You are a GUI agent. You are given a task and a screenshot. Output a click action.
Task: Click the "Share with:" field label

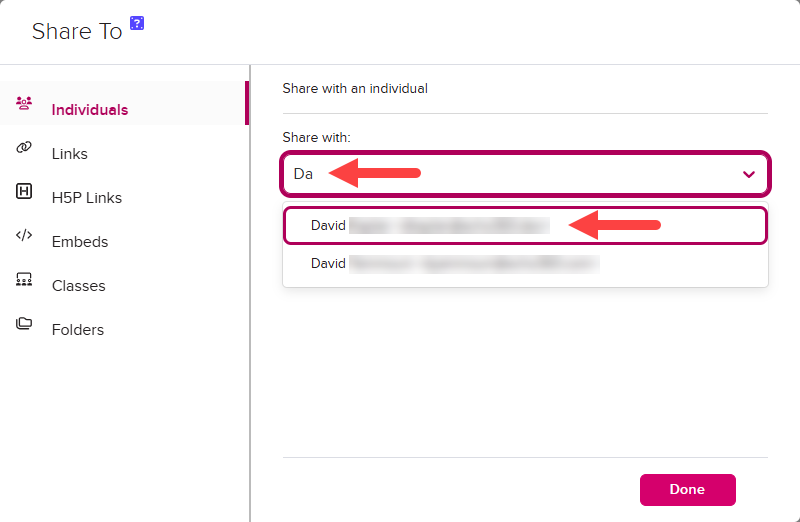point(316,137)
